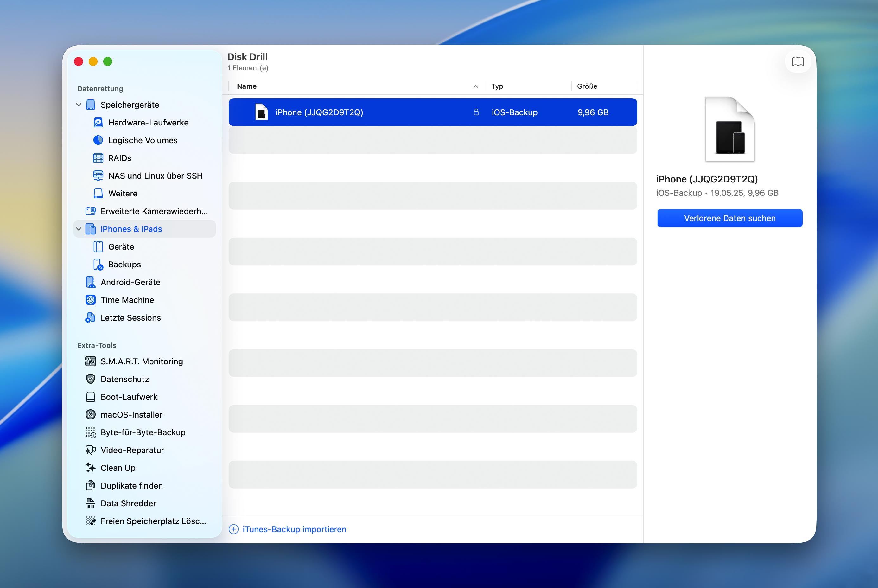Viewport: 878px width, 588px height.
Task: Click the Logische Volumes pie icon
Action: [98, 140]
